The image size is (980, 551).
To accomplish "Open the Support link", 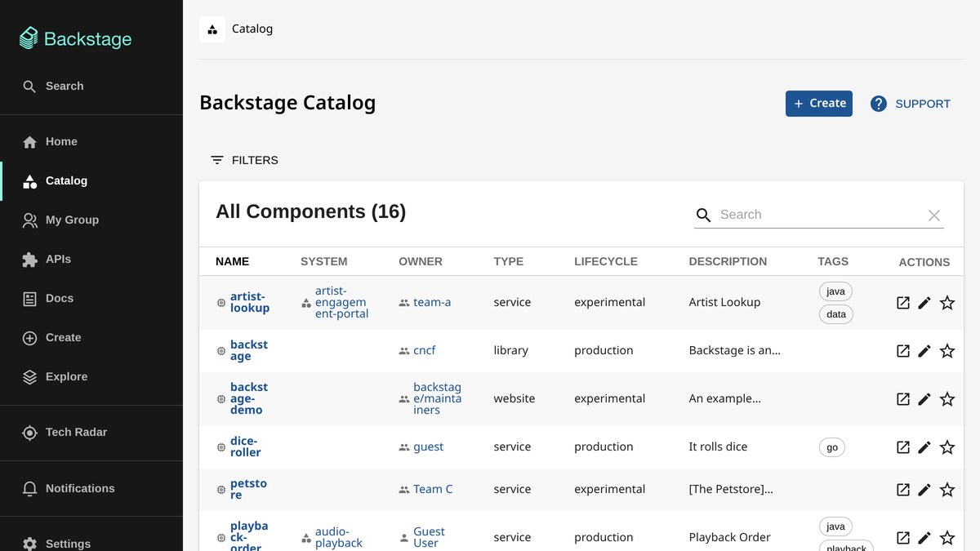I will [911, 104].
